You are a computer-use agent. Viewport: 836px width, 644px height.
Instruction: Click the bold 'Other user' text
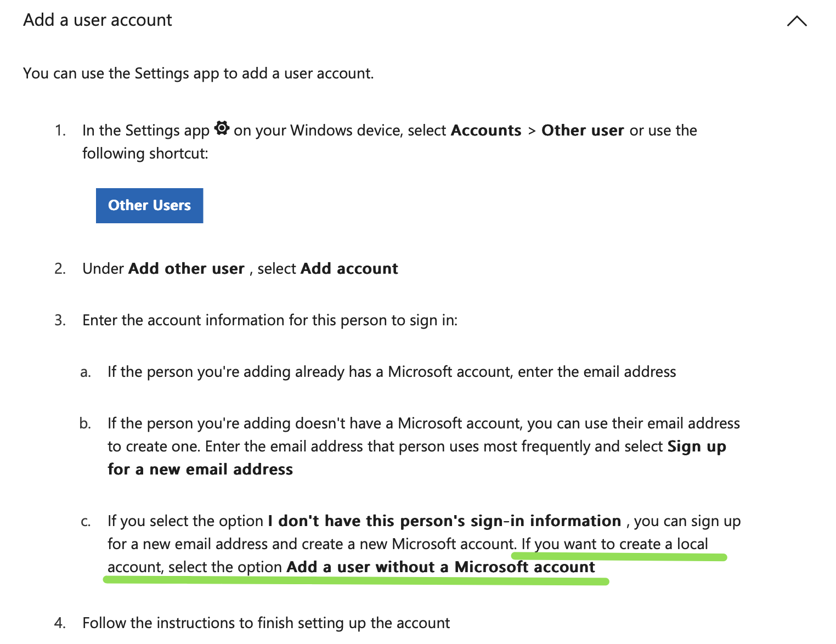(x=583, y=131)
